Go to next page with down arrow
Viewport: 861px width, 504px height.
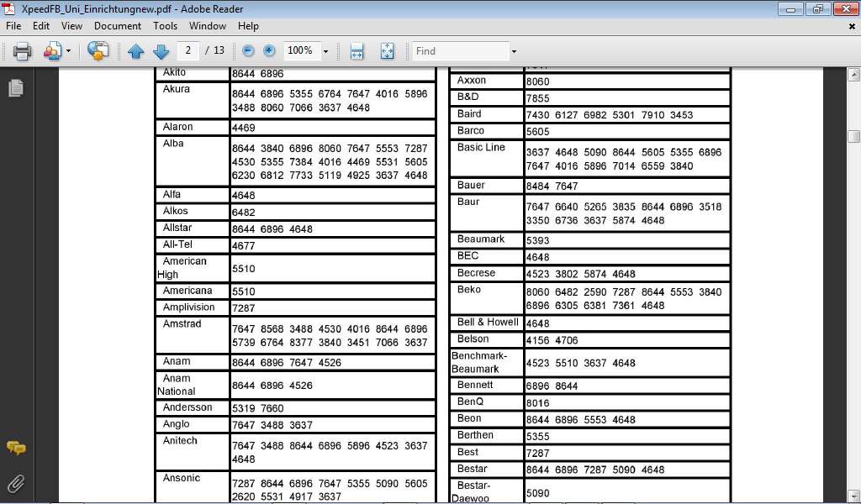(x=161, y=51)
